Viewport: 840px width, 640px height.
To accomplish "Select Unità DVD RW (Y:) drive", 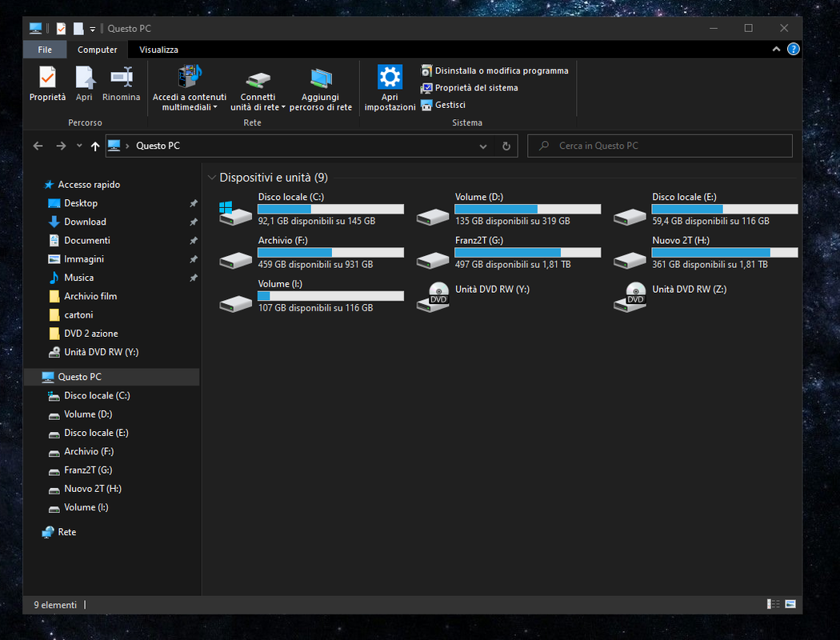I will (x=474, y=296).
